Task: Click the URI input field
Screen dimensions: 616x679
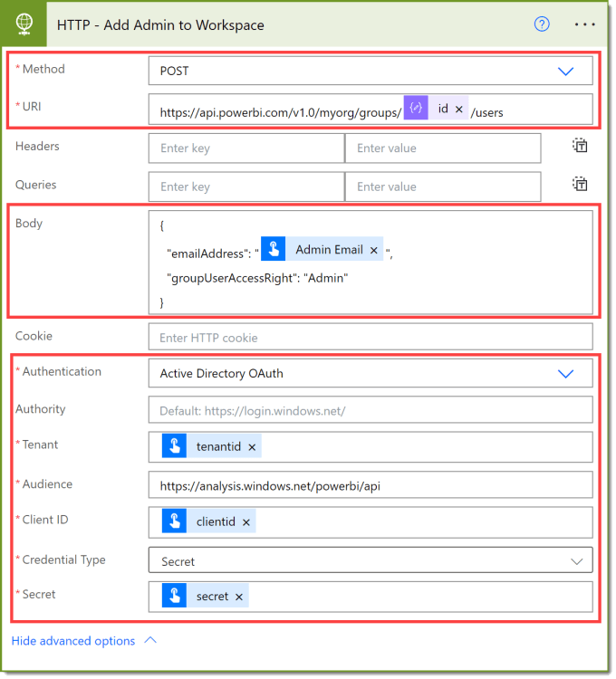Action: pos(371,110)
